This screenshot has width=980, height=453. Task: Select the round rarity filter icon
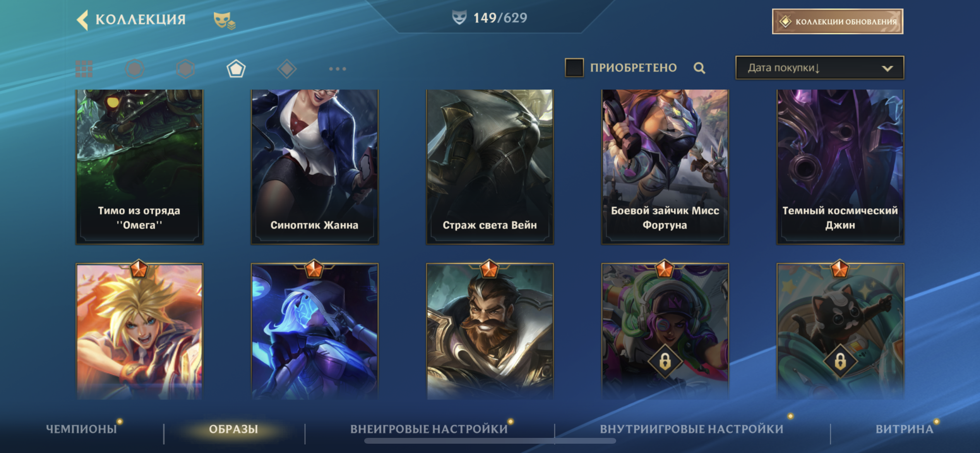pyautogui.click(x=135, y=69)
